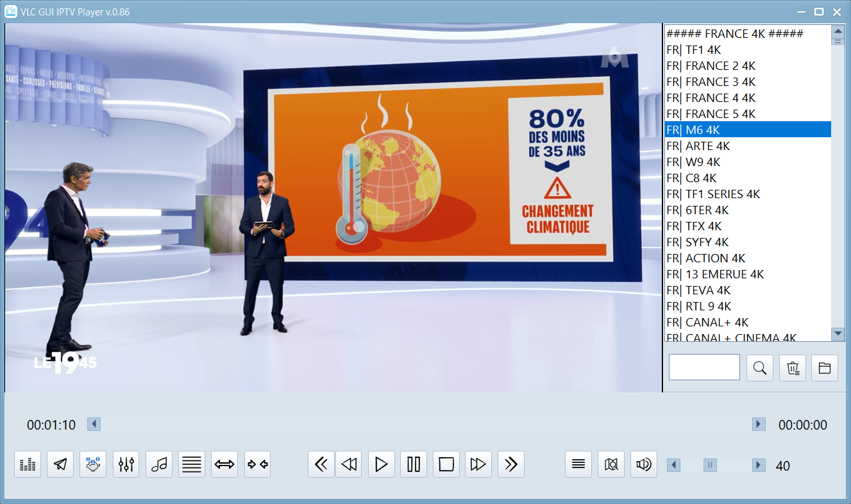Open playlist file with folder icon
The image size is (851, 504).
pos(825,368)
